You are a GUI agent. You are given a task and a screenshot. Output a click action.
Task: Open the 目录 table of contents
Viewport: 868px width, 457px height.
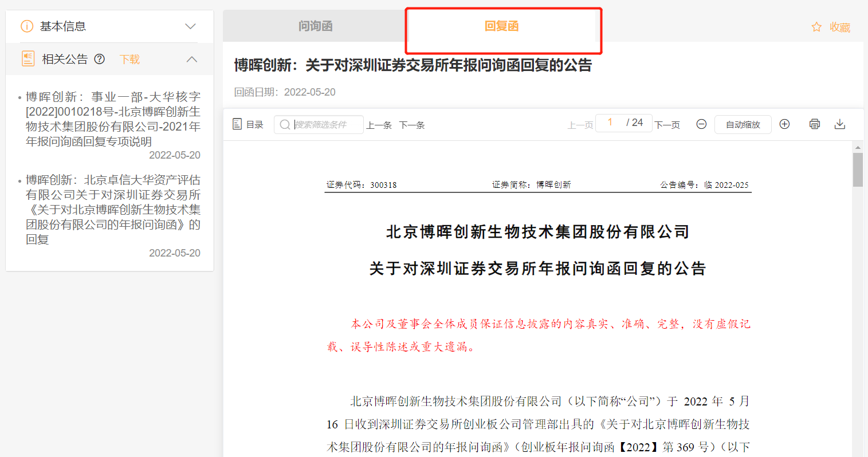pos(248,124)
